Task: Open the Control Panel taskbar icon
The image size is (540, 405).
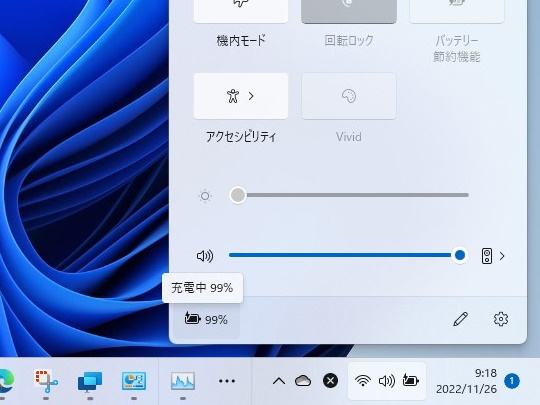Action: (134, 381)
